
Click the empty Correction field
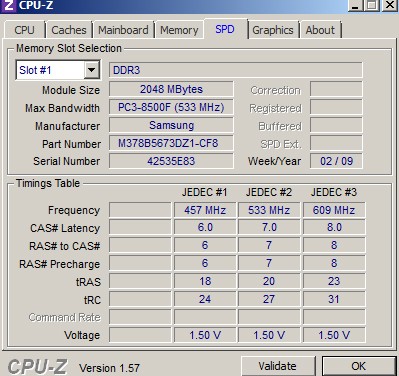(x=336, y=89)
